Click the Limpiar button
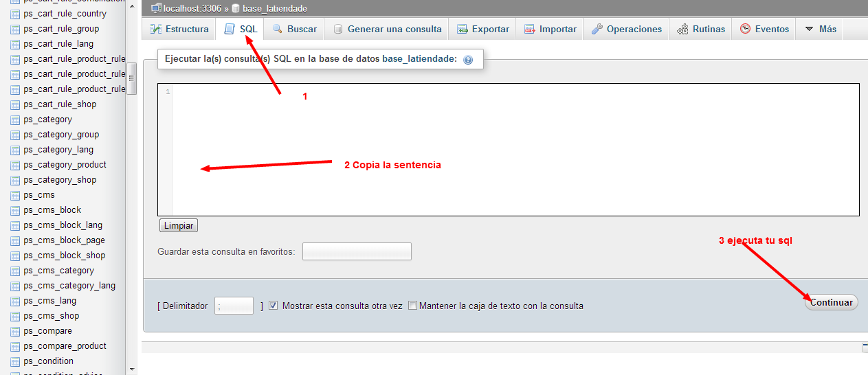Image resolution: width=868 pixels, height=375 pixels. click(x=178, y=226)
